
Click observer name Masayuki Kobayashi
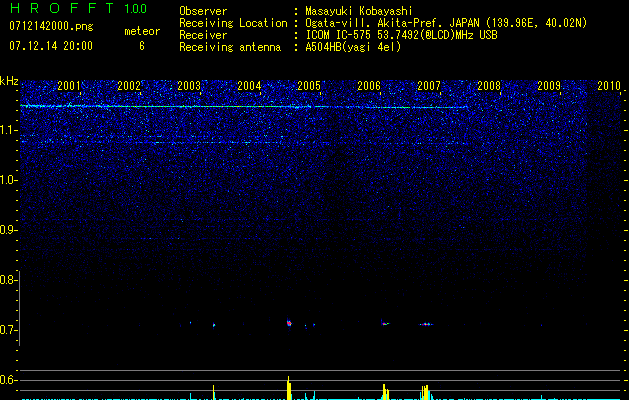click(358, 11)
